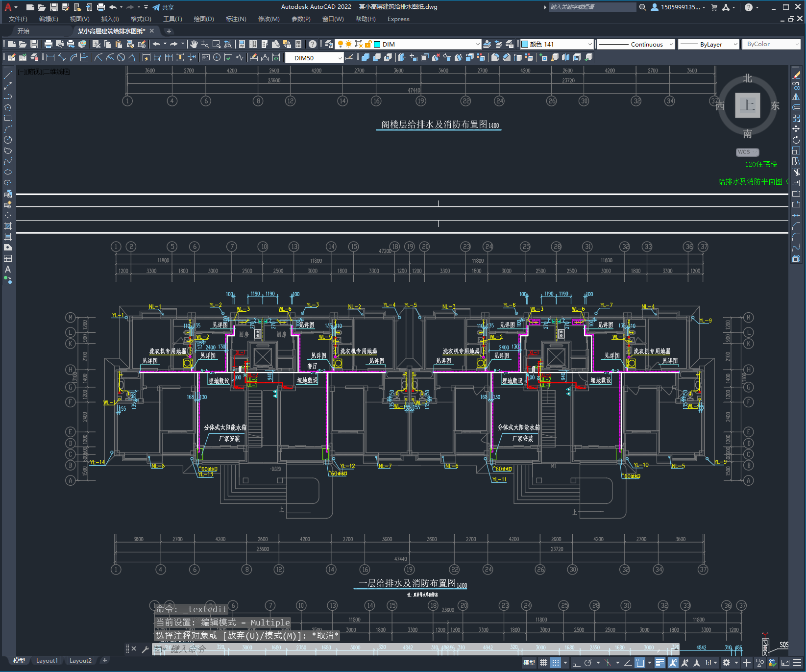Open the Help question mark in standard toolbar
This screenshot has height=672, width=806.
click(x=313, y=44)
